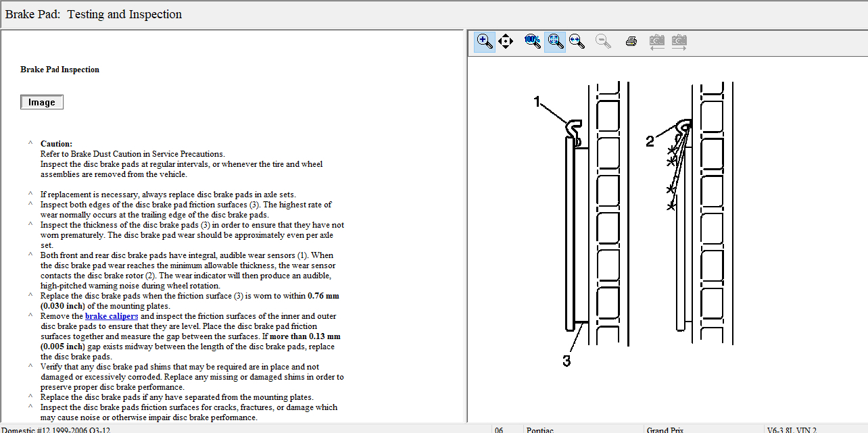Click the wear sensor clip drawing labeled 1
Image resolution: width=868 pixels, height=433 pixels.
point(574,132)
